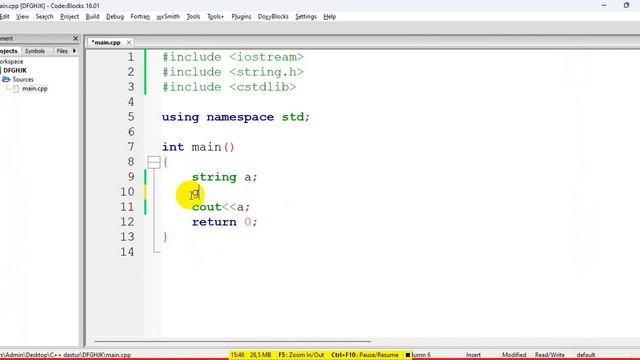Select the Sources folder label

click(x=23, y=80)
